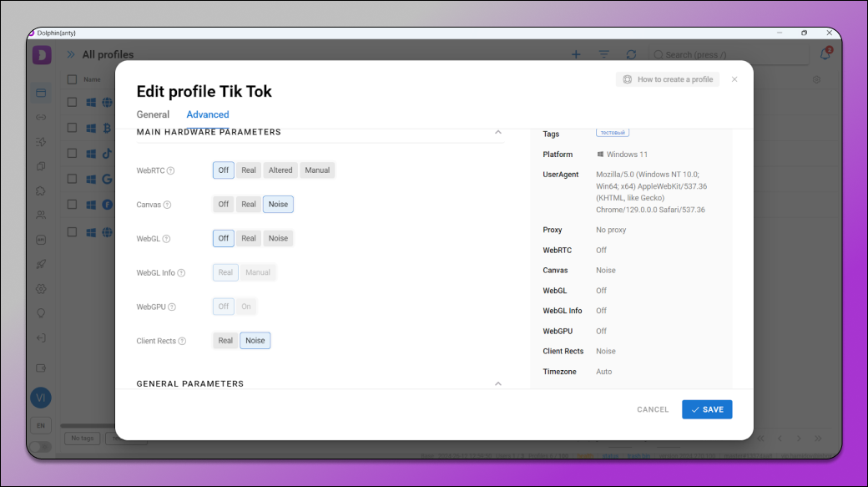Expand the sidebar with double-chevron icon
The width and height of the screenshot is (868, 487).
point(71,54)
